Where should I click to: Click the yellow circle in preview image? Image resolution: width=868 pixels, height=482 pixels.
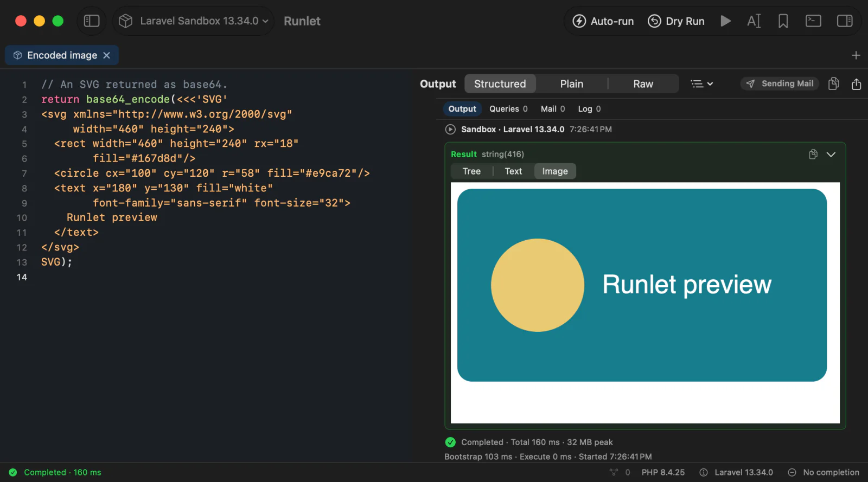tap(538, 285)
